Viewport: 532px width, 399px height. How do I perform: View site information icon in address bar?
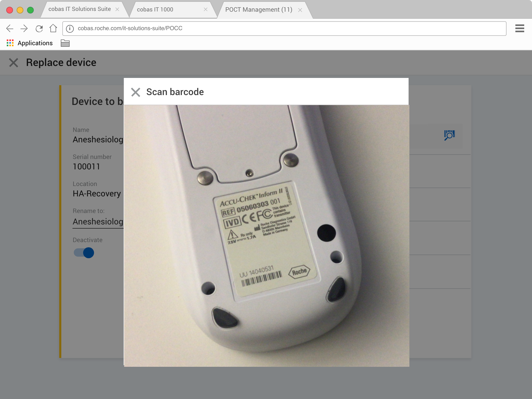(70, 29)
